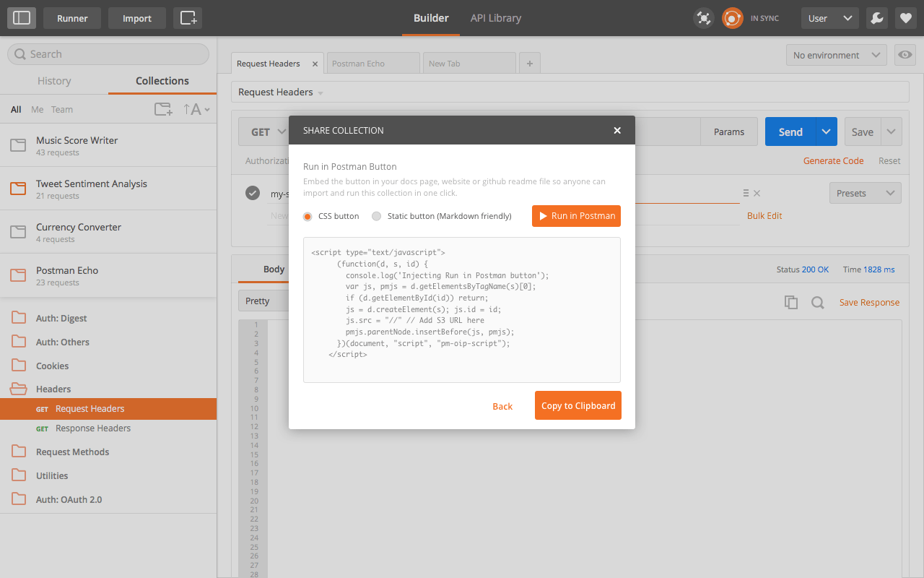Viewport: 924px width, 578px height.
Task: Add a new collection folder icon
Action: (164, 109)
